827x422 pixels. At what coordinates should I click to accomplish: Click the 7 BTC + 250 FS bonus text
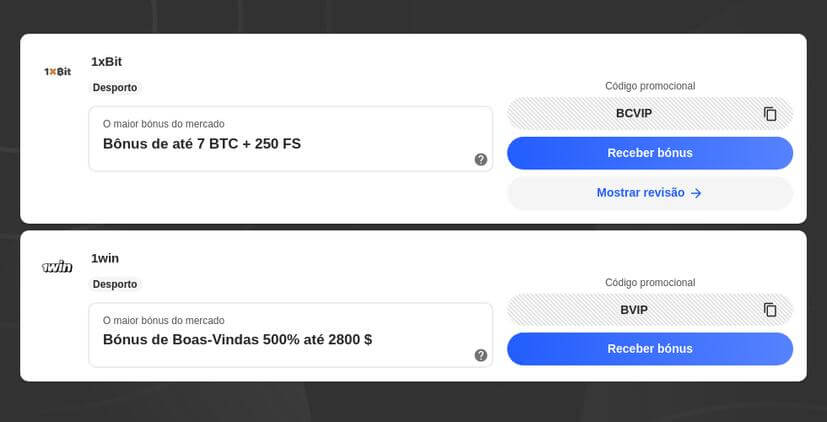(x=202, y=144)
